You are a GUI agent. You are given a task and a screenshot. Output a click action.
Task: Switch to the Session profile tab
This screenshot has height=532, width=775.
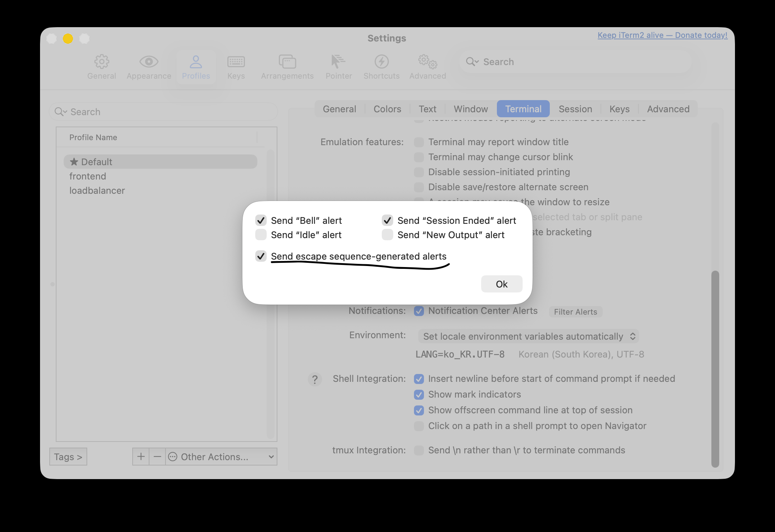pyautogui.click(x=575, y=109)
